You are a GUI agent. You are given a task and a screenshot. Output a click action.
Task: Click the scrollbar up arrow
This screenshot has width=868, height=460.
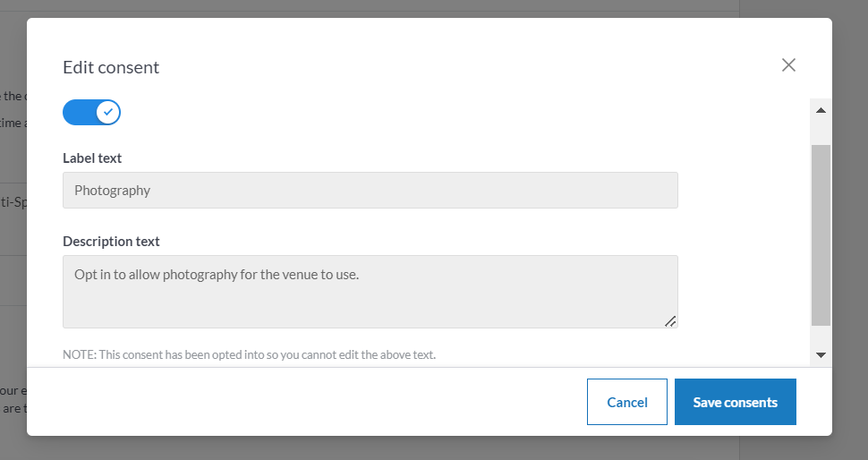pos(821,110)
